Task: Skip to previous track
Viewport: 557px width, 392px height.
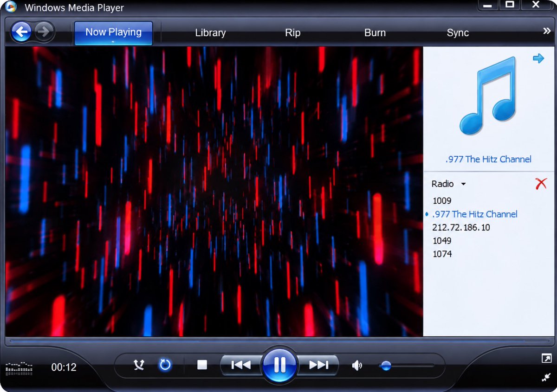Action: pos(240,365)
